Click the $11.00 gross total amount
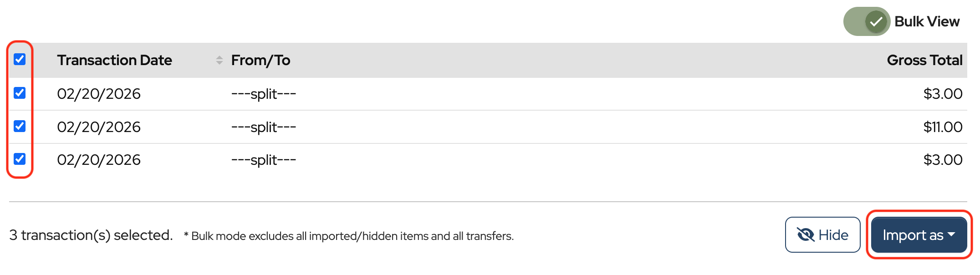 pos(942,127)
